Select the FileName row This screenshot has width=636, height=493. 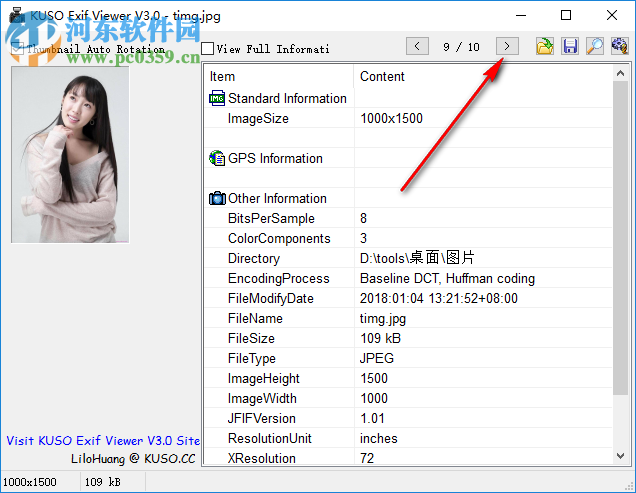point(408,318)
